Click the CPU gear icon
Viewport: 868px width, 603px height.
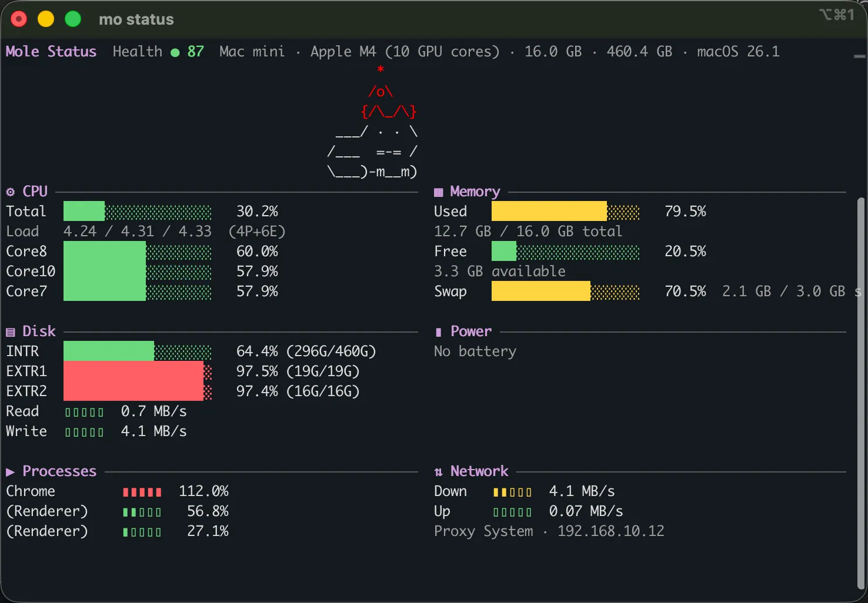coord(11,192)
